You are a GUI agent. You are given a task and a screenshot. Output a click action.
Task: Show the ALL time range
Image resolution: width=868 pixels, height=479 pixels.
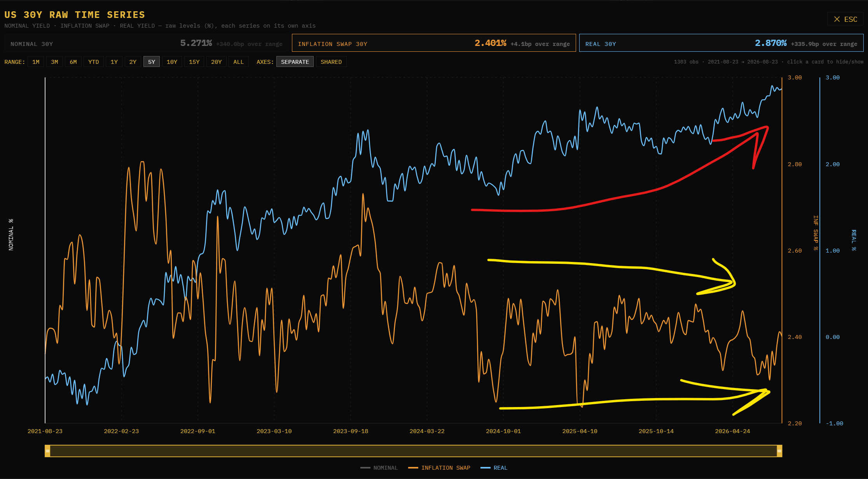coord(239,62)
